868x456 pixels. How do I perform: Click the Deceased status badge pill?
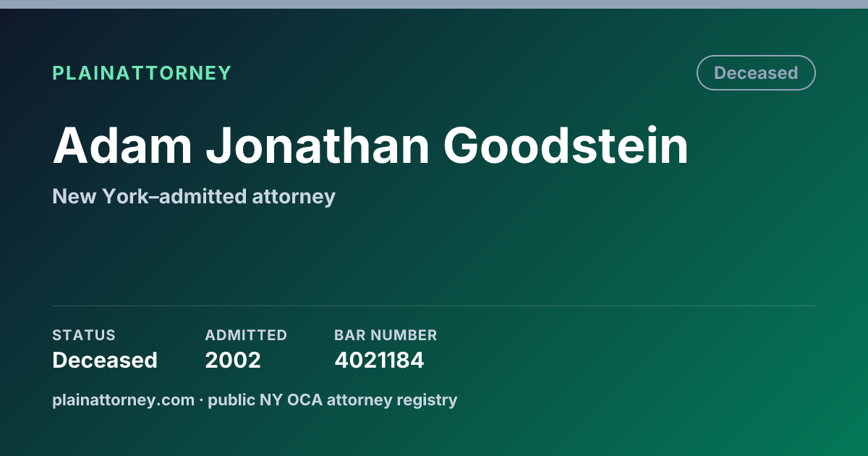756,73
